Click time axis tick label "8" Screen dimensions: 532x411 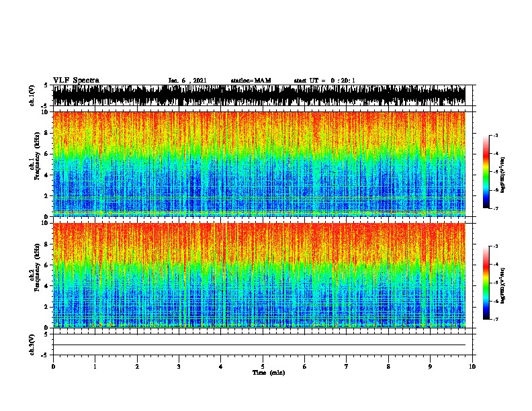tap(388, 367)
